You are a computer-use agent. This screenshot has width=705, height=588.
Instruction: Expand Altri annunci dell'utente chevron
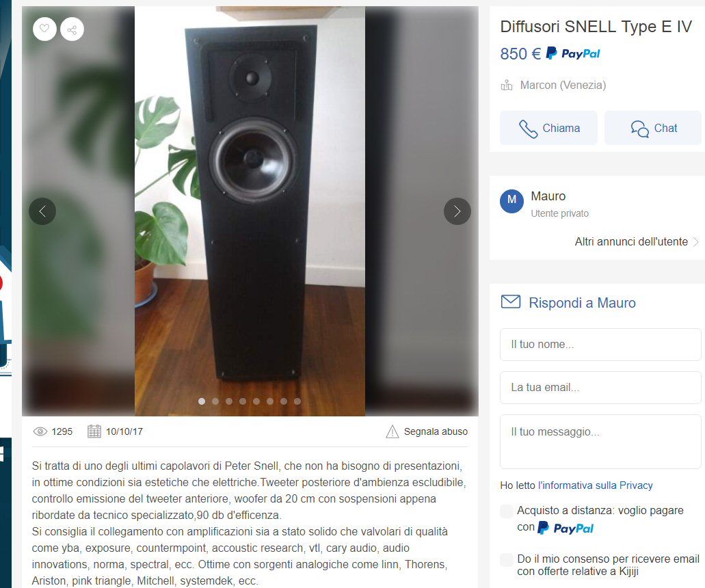click(695, 242)
